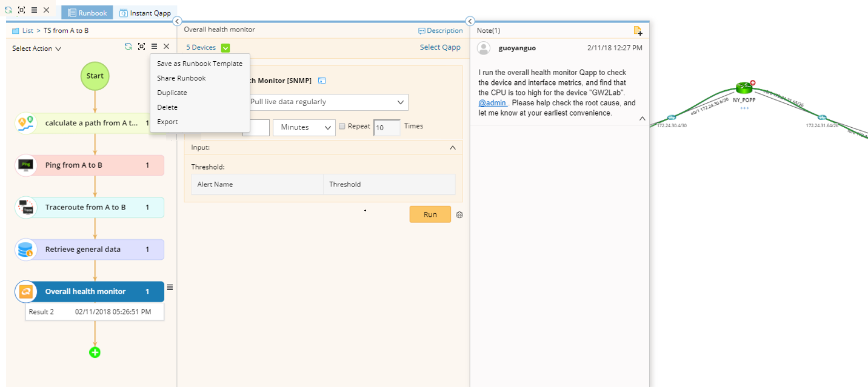
Task: Collapse the Input section chevron
Action: (452, 147)
